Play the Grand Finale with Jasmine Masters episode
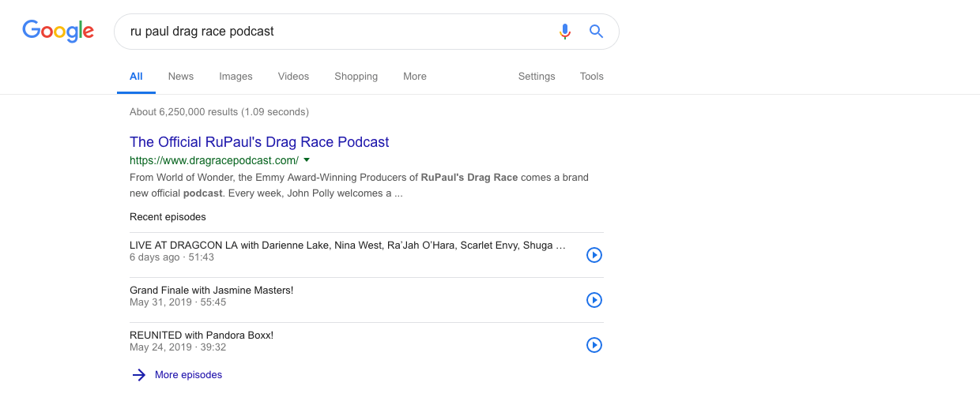 pos(594,300)
